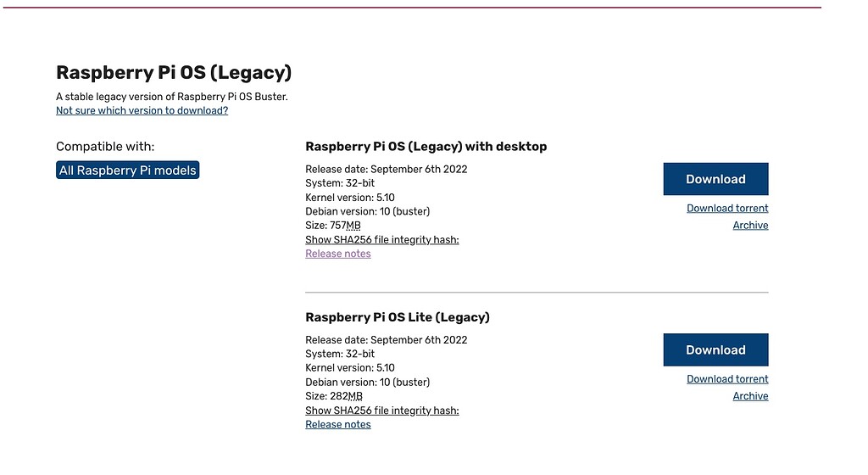Image resolution: width=868 pixels, height=475 pixels.
Task: Click Download torrent for Legacy with desktop
Action: pos(727,208)
